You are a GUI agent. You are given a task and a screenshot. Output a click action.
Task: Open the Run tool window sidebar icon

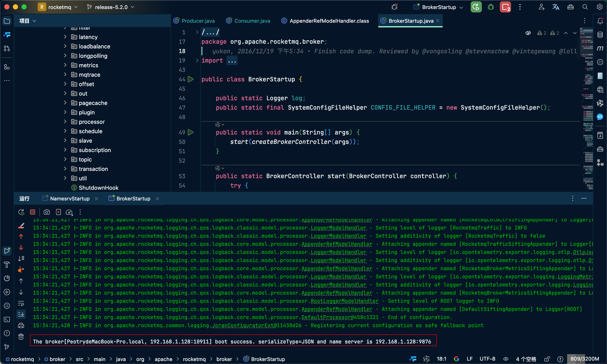(7, 251)
